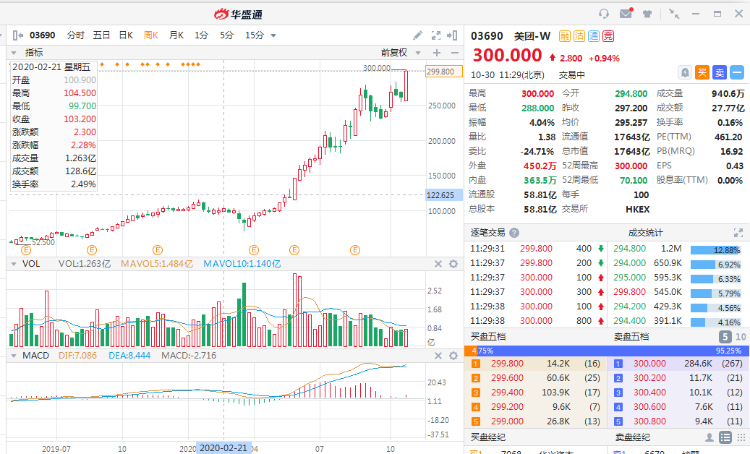Show 5-level order book depth

click(x=725, y=337)
